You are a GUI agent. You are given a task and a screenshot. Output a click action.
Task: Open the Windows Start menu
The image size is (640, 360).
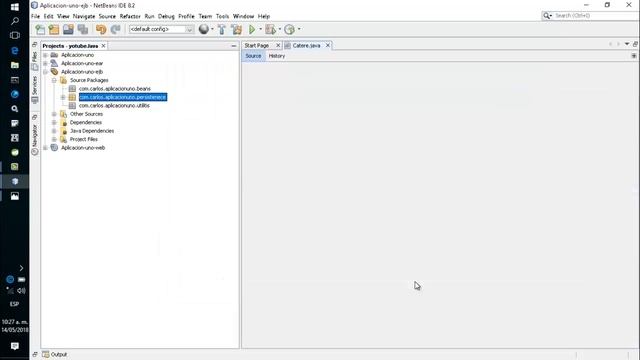coord(15,7)
